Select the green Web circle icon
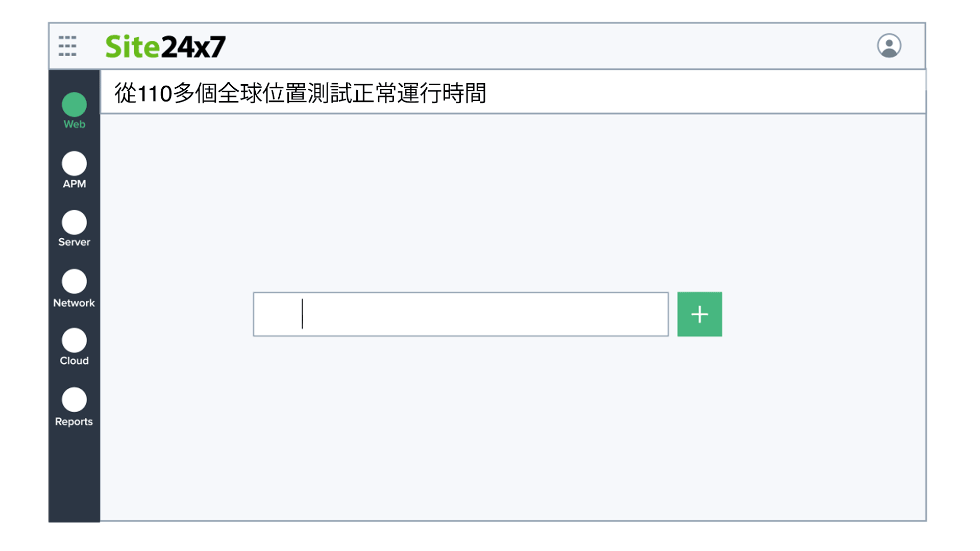Screen dimensions: 980x551 point(75,105)
